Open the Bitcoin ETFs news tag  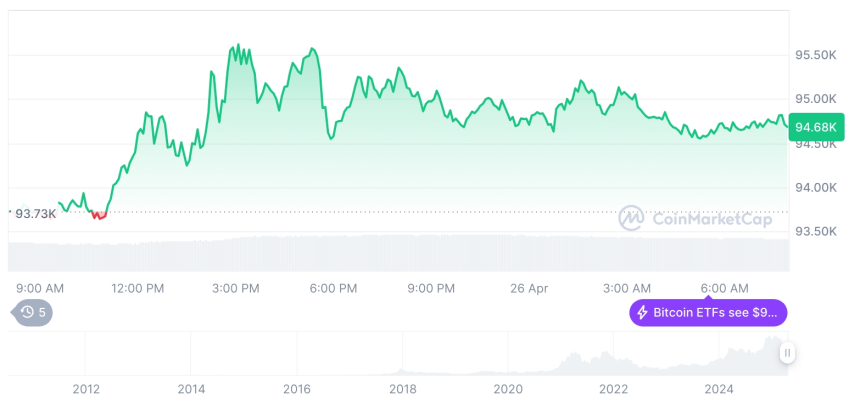pyautogui.click(x=708, y=313)
